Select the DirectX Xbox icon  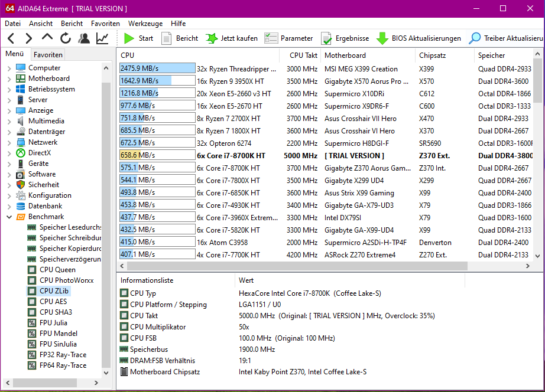[x=21, y=153]
